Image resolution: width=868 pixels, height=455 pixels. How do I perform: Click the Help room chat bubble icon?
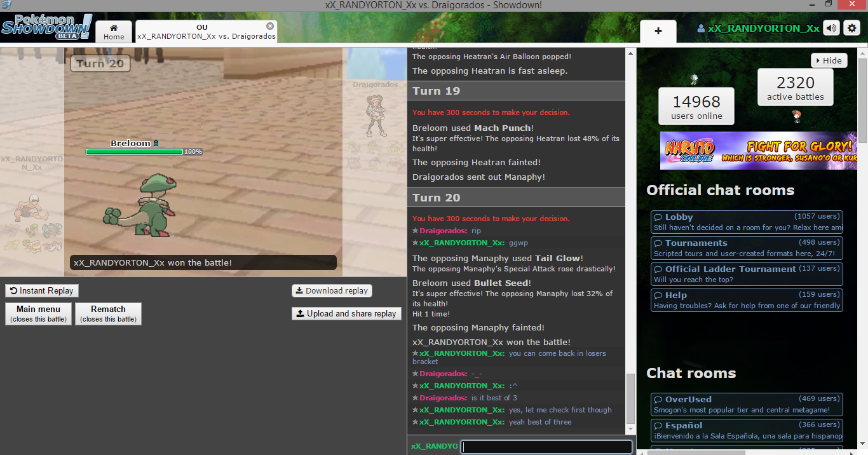658,295
